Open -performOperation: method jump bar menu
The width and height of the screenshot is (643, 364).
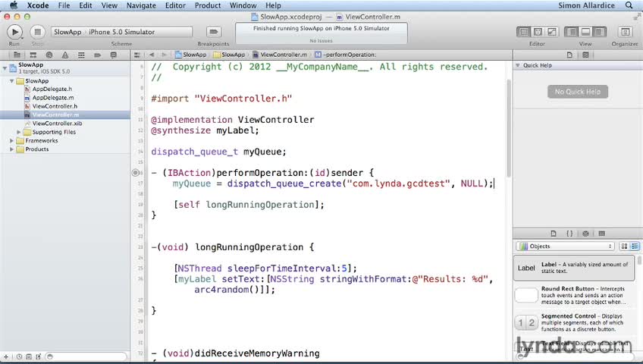point(345,55)
